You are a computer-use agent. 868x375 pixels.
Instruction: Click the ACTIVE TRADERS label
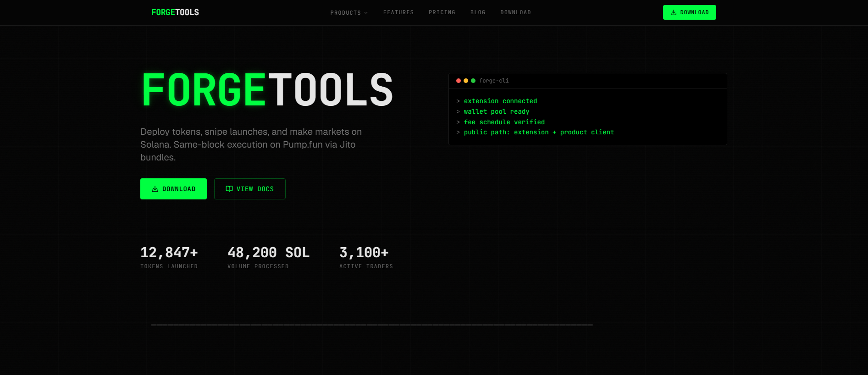click(x=366, y=266)
